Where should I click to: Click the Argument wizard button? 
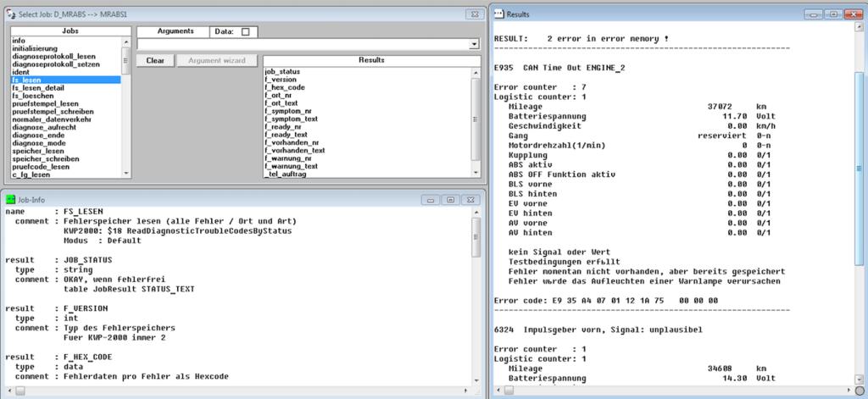pos(216,61)
